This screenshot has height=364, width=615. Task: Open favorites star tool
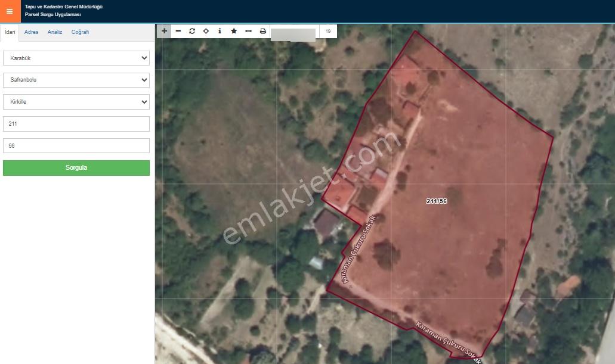(234, 31)
